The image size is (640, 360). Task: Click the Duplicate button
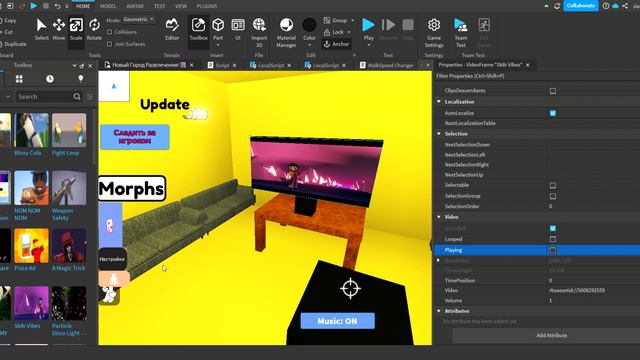pyautogui.click(x=13, y=44)
